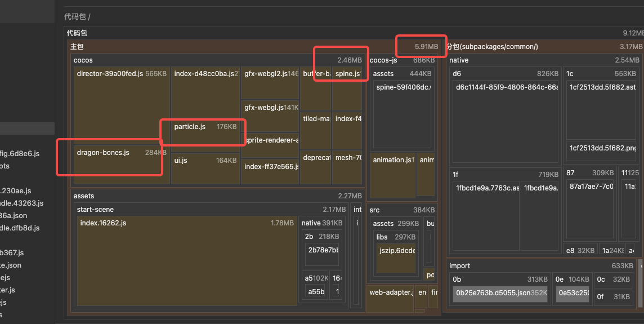Viewport: 644px width, 324px height.
Task: Click the dragon-bones.js 284KB block
Action: pos(122,165)
